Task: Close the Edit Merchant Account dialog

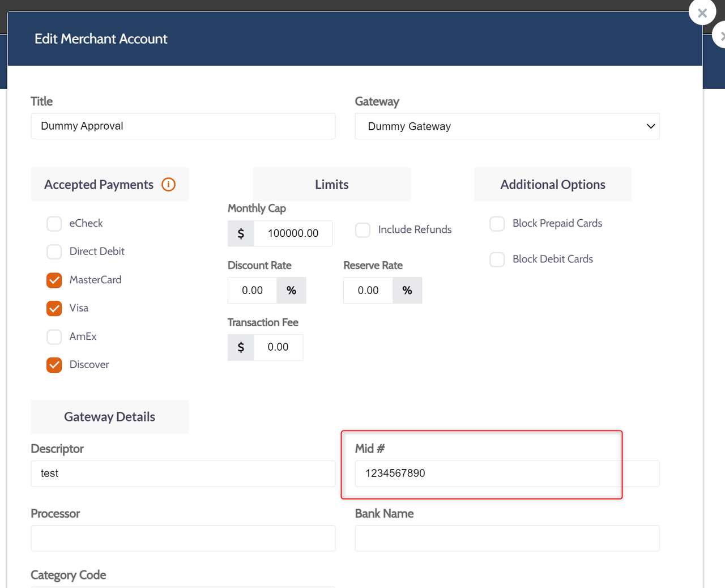Action: pyautogui.click(x=702, y=13)
